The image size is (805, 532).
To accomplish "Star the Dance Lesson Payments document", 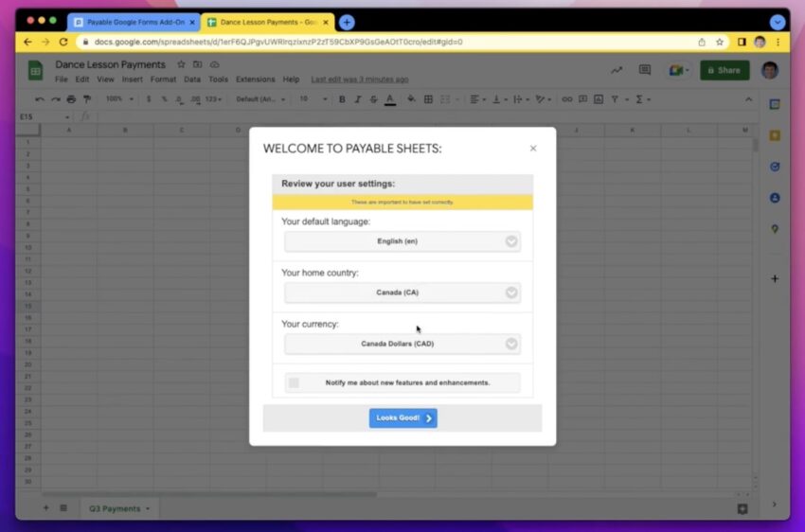I will click(181, 64).
